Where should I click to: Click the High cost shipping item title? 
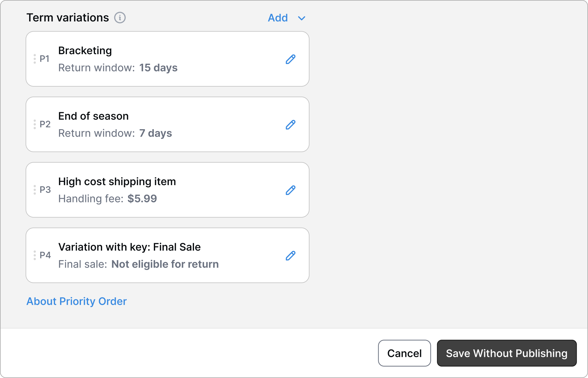[117, 182]
